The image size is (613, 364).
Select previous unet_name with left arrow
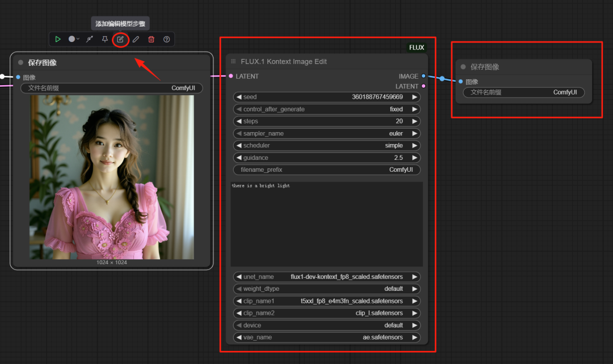tap(239, 277)
